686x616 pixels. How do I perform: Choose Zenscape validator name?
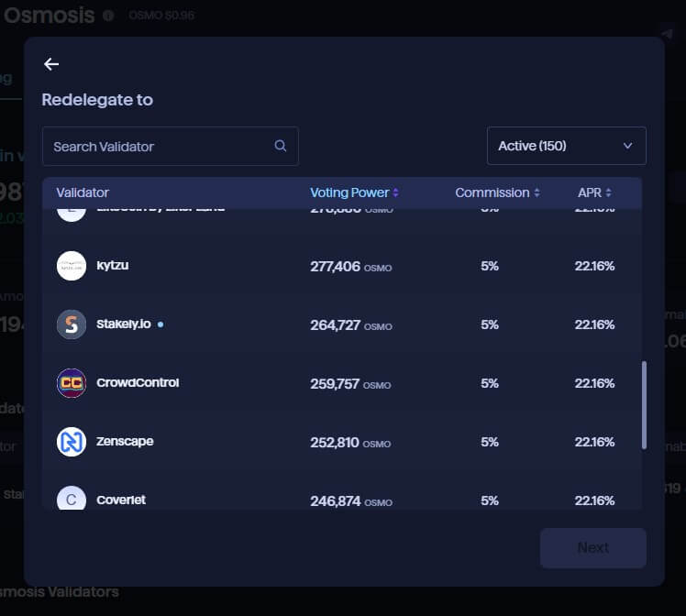[125, 441]
